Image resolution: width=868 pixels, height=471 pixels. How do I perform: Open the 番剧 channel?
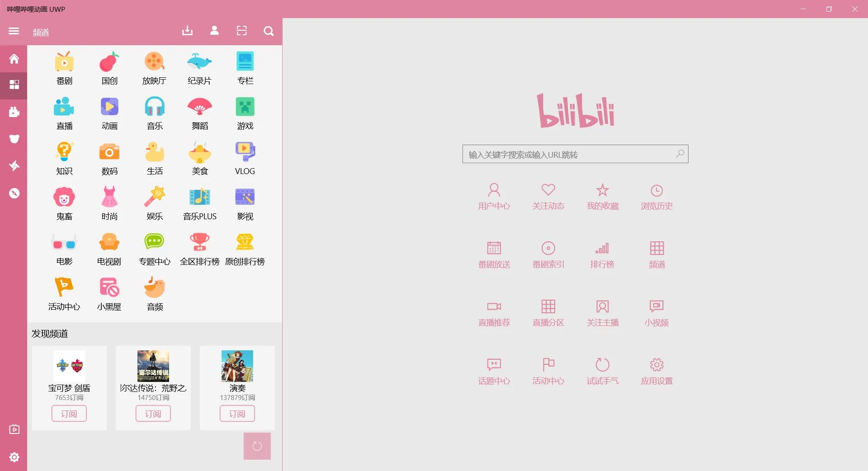point(63,67)
